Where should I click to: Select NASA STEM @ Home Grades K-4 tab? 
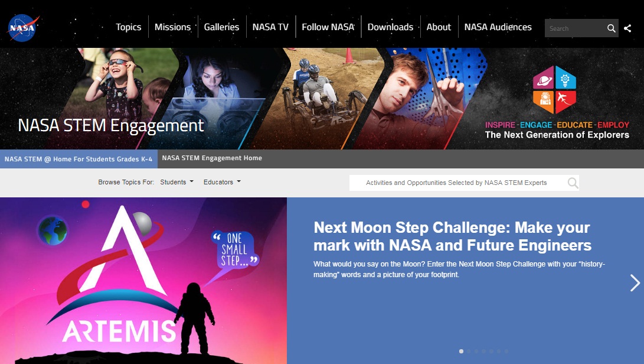tap(79, 159)
